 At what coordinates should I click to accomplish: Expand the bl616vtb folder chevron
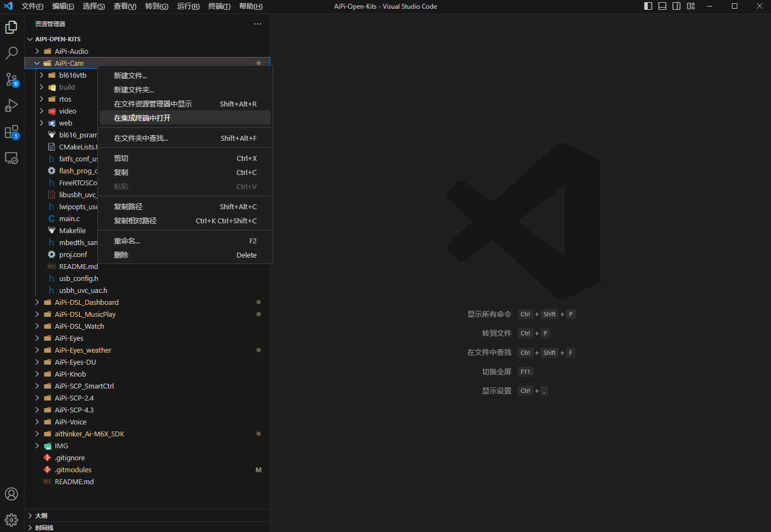[41, 75]
